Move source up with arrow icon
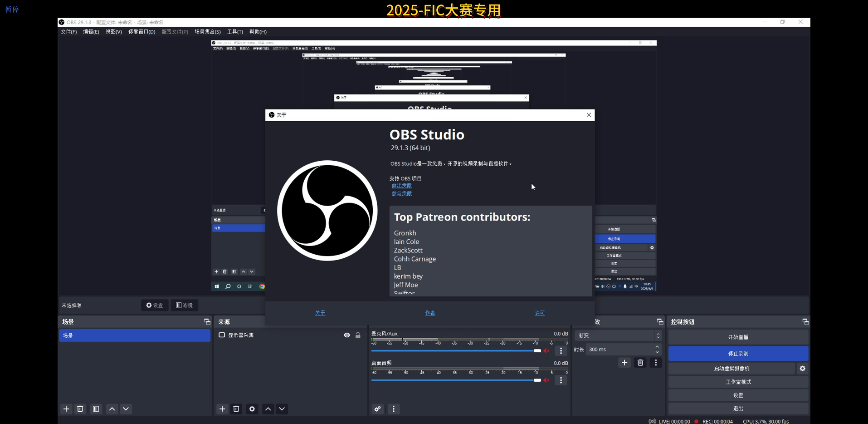Image resolution: width=868 pixels, height=424 pixels. 268,409
